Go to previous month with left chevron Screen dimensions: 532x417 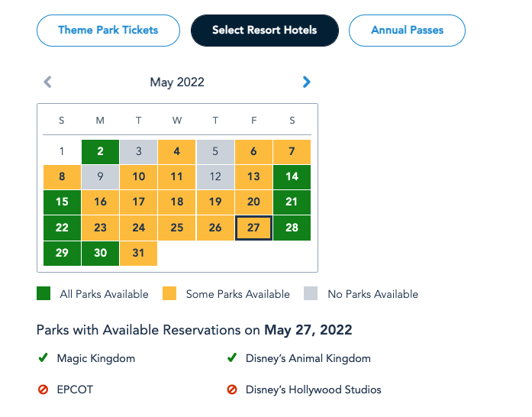coord(47,82)
